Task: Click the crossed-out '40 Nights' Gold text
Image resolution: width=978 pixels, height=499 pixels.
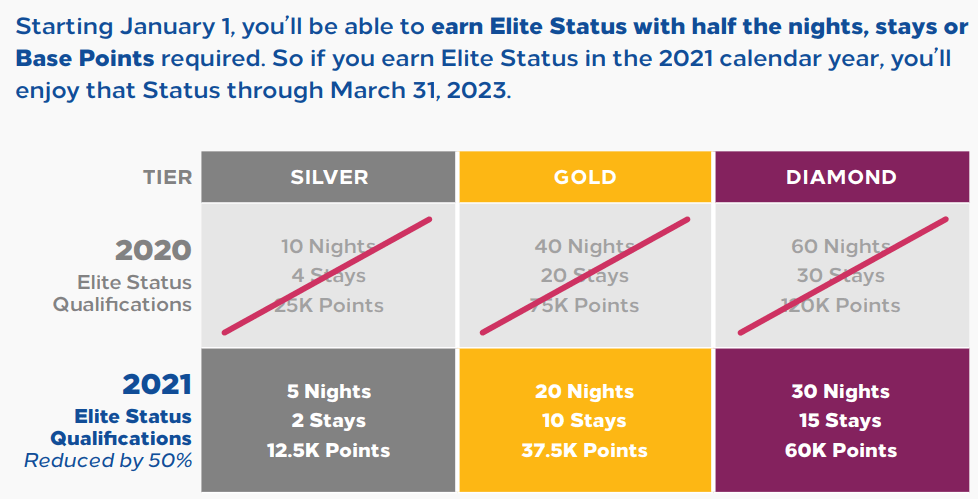Action: [585, 246]
